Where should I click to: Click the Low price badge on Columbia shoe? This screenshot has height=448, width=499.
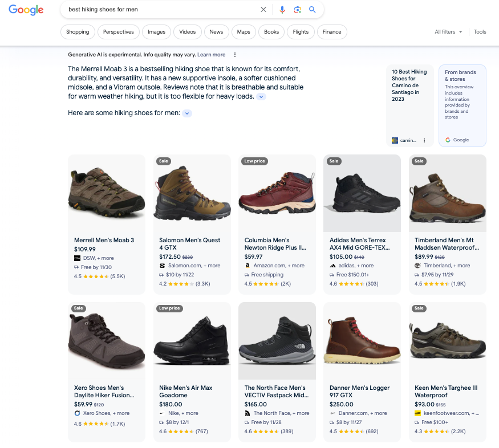[254, 161]
